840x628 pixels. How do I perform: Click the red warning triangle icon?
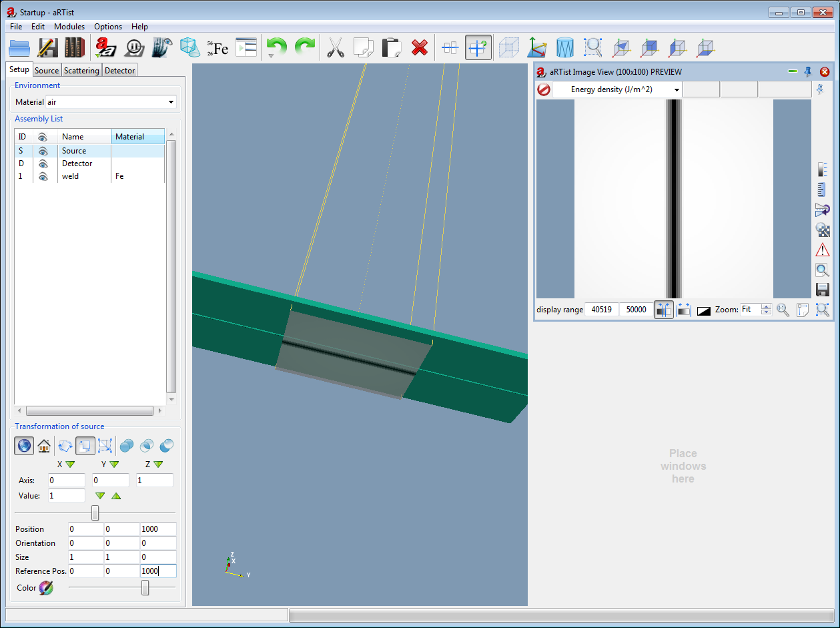point(823,250)
